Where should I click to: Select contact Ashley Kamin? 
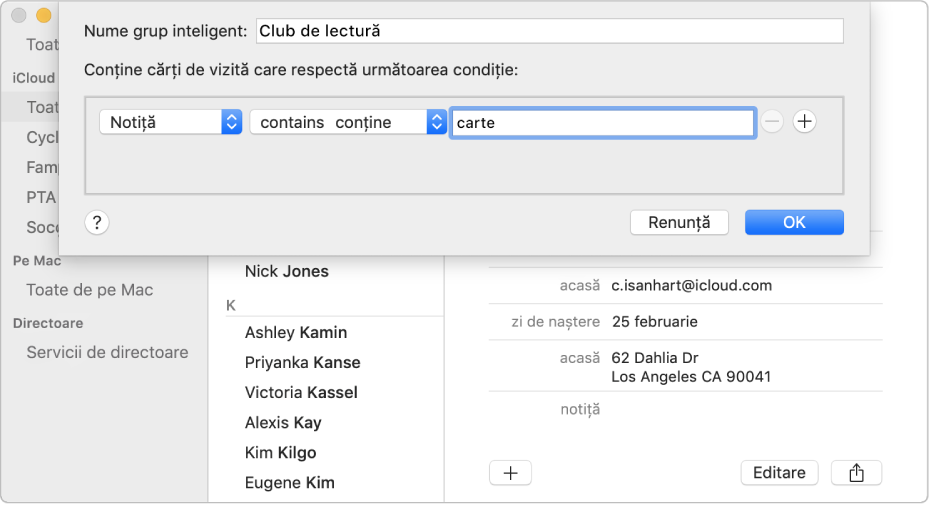[296, 332]
